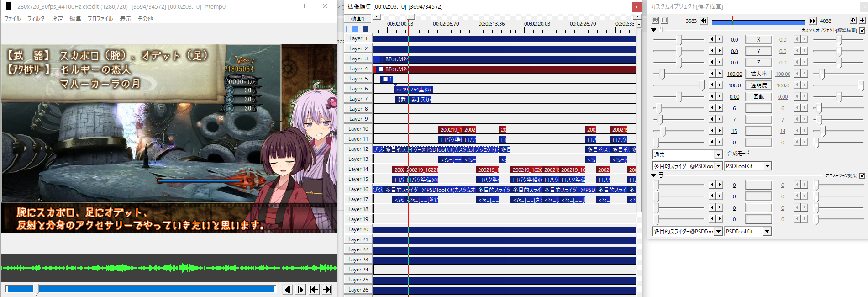Click the mouse icon in アニメーション効果 section header
Screen dimensions: 868x297
(661, 175)
